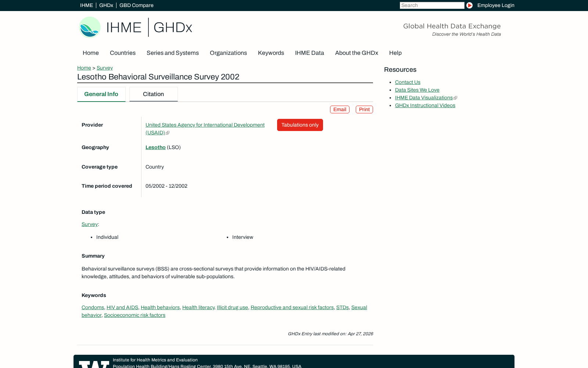Click the page title Lesotho Behavioral Surveillance Survey 2002
588x368 pixels.
[x=158, y=77]
